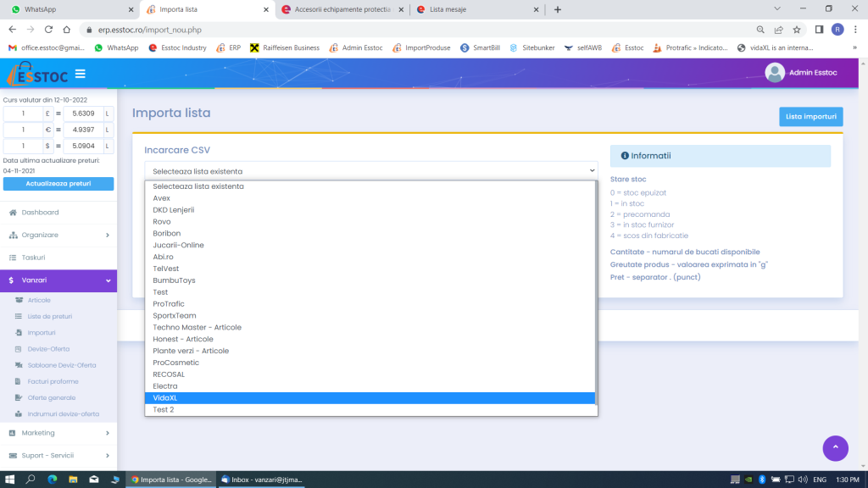Switch to Inbox taskbar window
Viewport: 868px width, 488px height.
(x=261, y=480)
